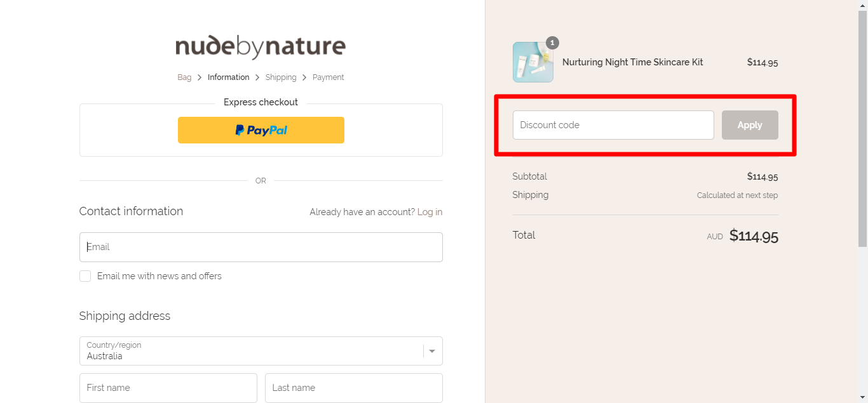The width and height of the screenshot is (868, 403).
Task: Click chevron between Shipping and Payment
Action: [x=304, y=77]
